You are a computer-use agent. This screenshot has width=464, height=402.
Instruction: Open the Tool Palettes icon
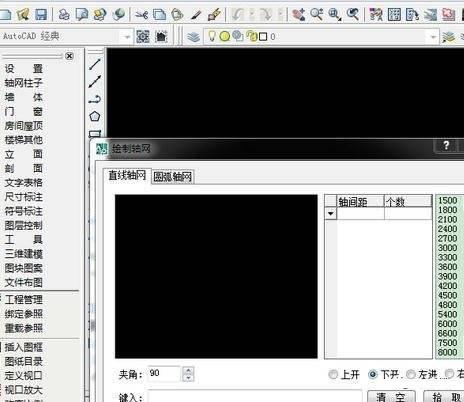pyautogui.click(x=412, y=15)
